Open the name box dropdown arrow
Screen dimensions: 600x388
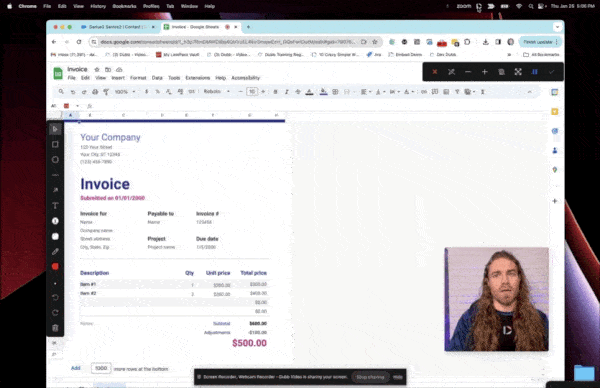77,106
